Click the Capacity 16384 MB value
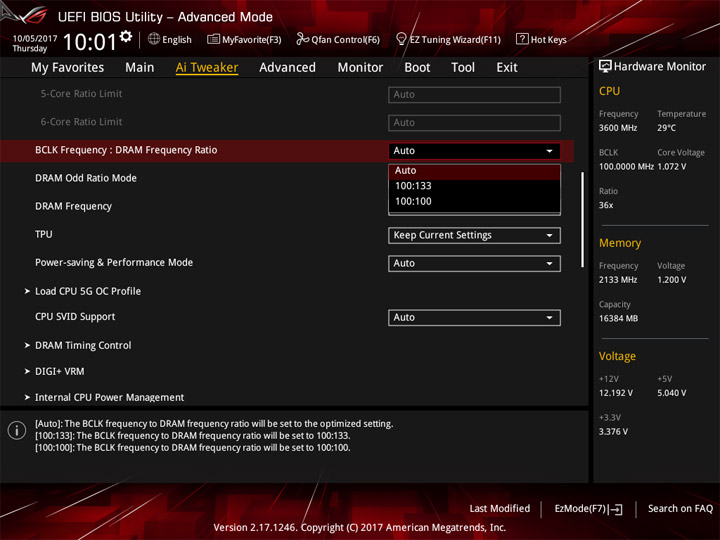Image resolution: width=720 pixels, height=540 pixels. (618, 319)
